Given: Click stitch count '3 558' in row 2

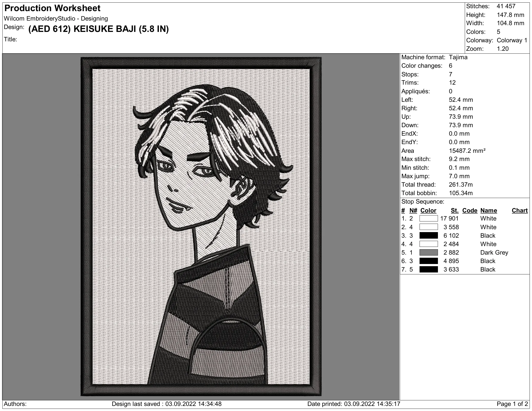Looking at the screenshot, I should click(451, 227).
